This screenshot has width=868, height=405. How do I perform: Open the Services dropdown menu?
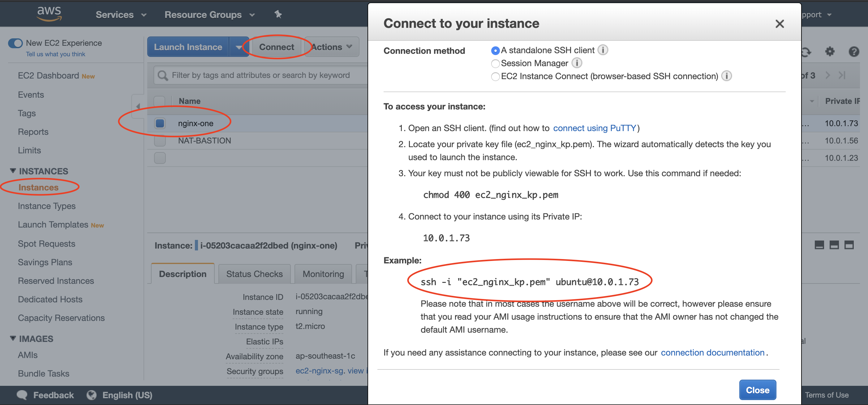coord(121,15)
